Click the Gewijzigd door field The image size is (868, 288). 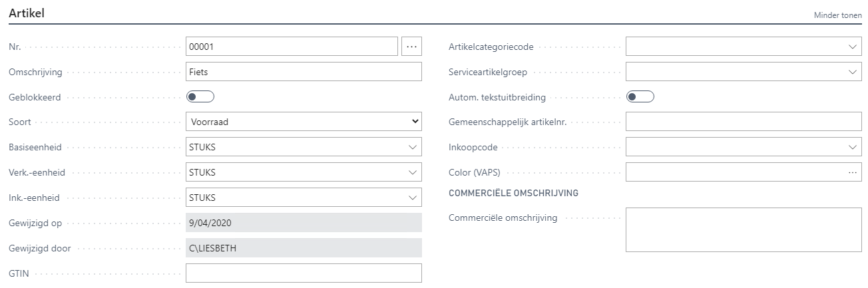click(304, 248)
